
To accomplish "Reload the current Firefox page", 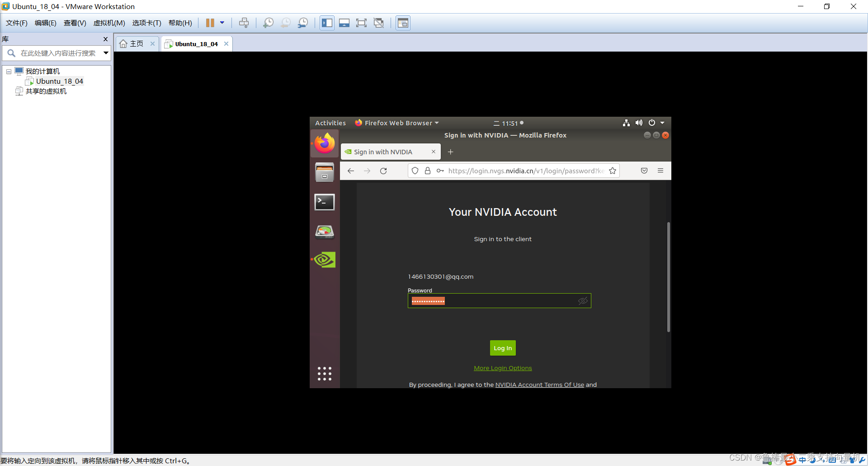I will point(383,171).
